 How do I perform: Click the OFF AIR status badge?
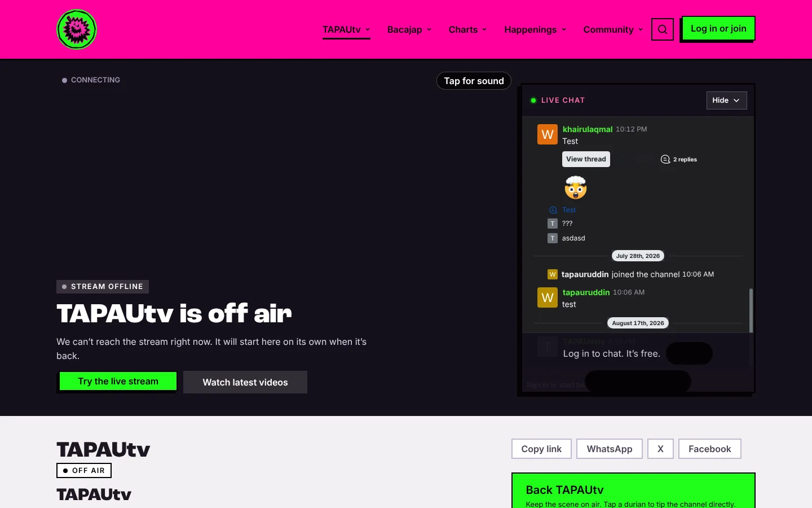[x=84, y=470]
